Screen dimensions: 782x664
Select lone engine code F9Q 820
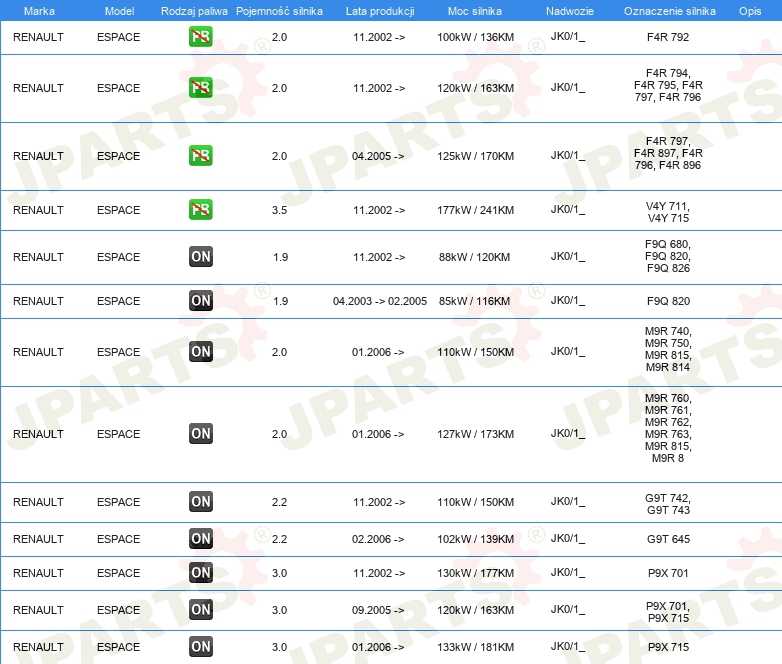pyautogui.click(x=668, y=301)
